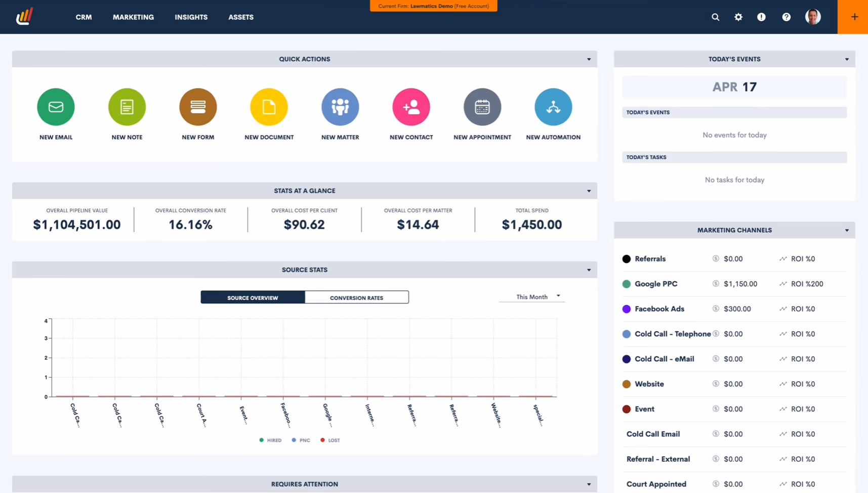Open the search icon in top bar
Viewport: 868px width, 493px height.
point(715,17)
